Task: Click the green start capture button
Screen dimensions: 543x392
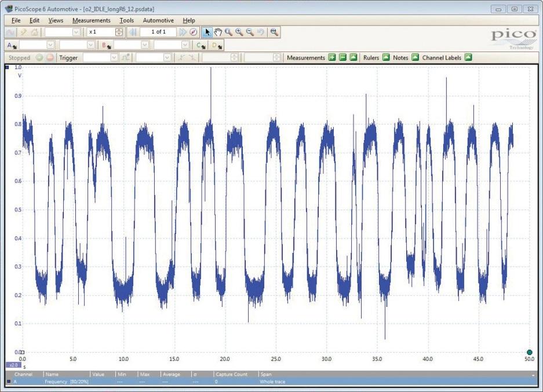Action: 39,58
